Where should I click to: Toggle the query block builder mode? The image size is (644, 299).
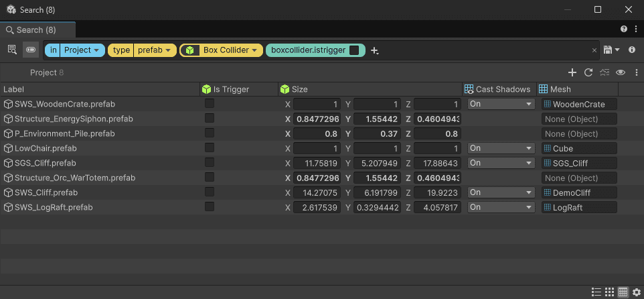(x=31, y=50)
